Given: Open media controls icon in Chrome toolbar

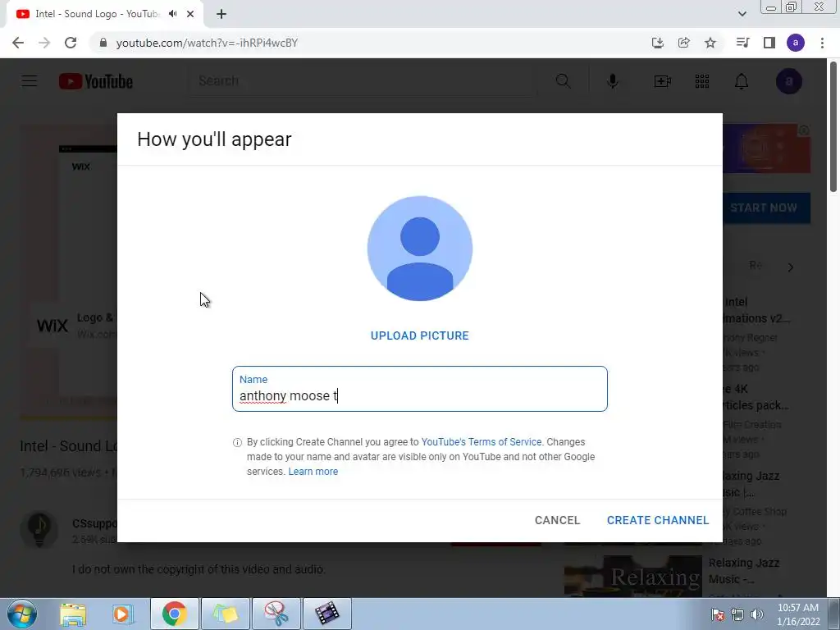Looking at the screenshot, I should click(742, 43).
